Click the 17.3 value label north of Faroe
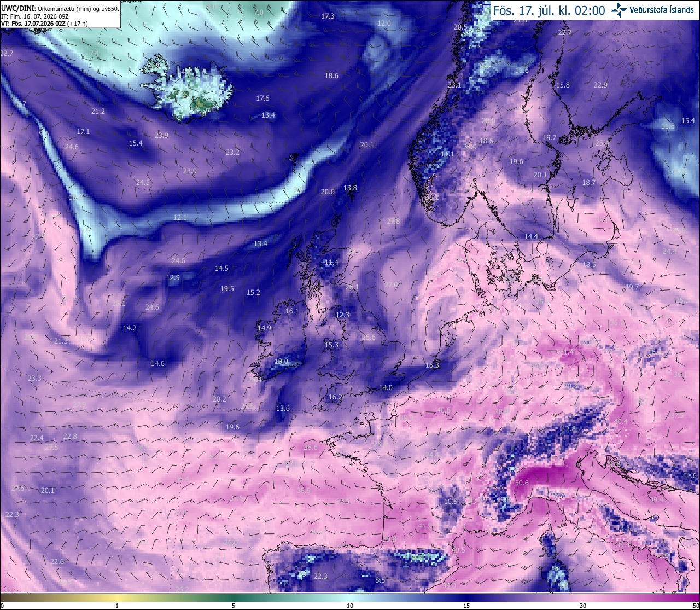 pos(328,16)
